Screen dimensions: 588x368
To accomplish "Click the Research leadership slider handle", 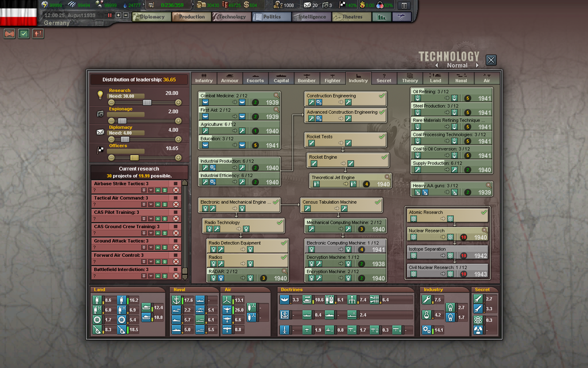I will [x=147, y=102].
